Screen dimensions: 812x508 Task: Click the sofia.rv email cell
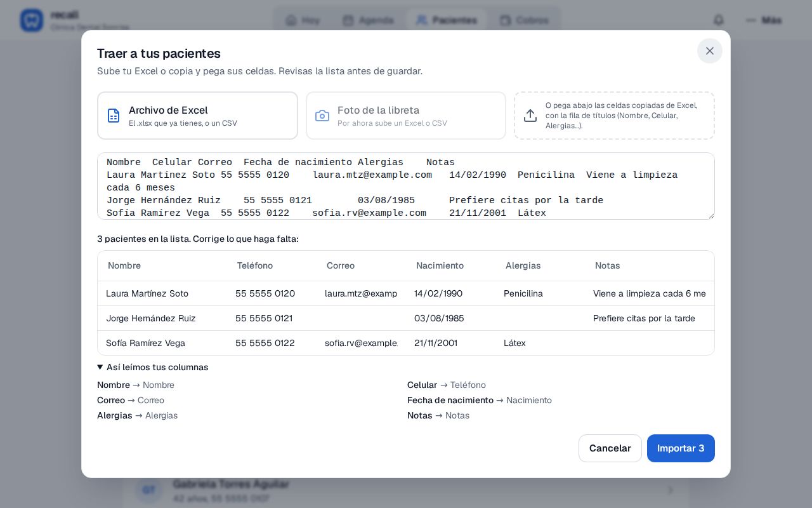coord(361,343)
